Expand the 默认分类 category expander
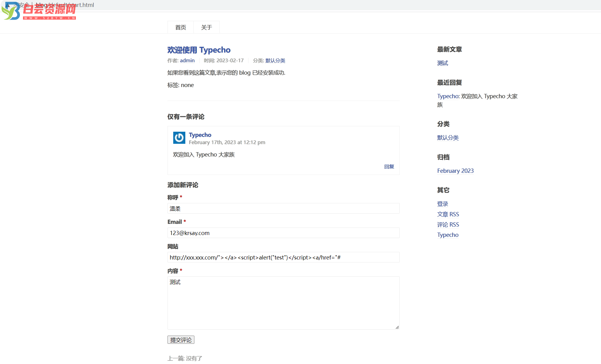Screen dimensions: 601x364 pyautogui.click(x=448, y=137)
